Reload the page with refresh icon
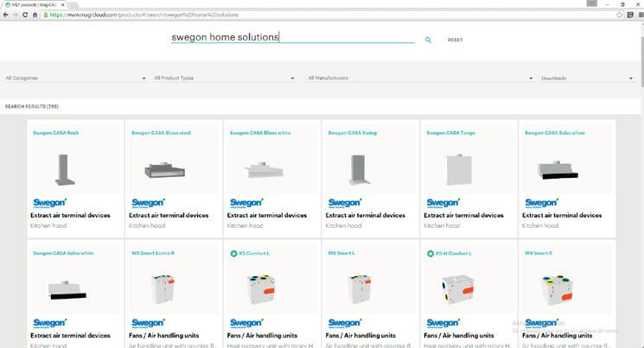The width and height of the screenshot is (644, 348). pyautogui.click(x=25, y=15)
